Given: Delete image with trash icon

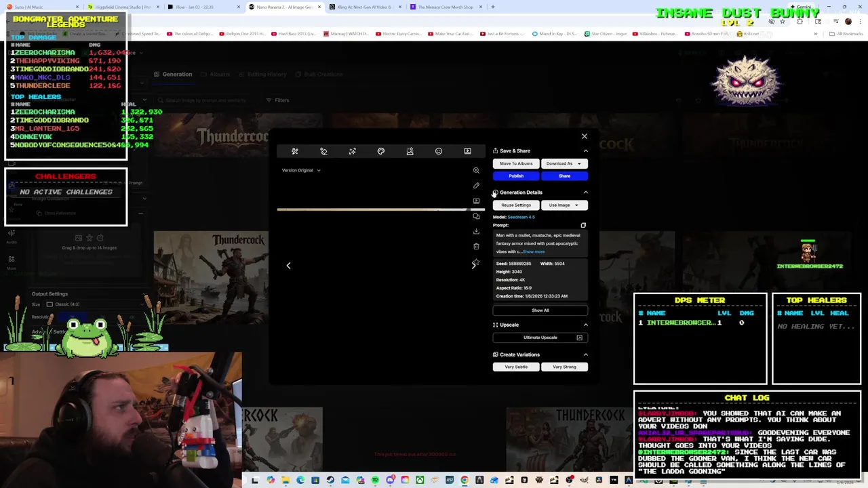Looking at the screenshot, I should pyautogui.click(x=476, y=246).
